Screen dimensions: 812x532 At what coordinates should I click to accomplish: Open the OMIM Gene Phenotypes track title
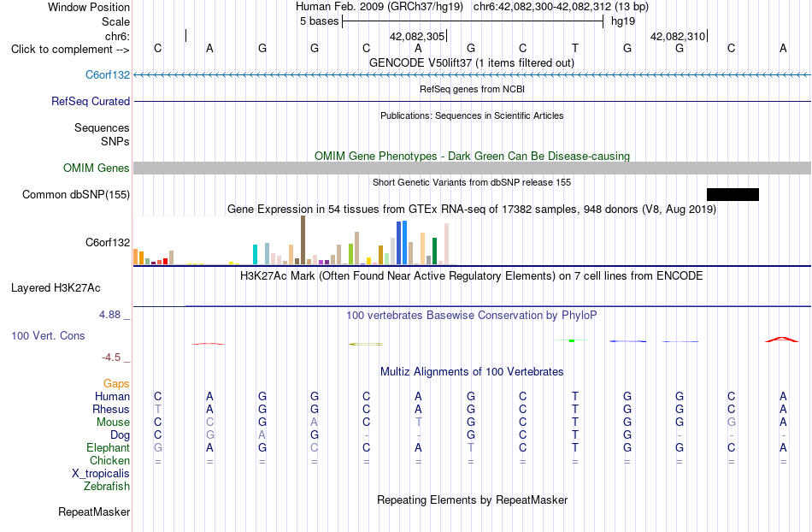click(x=473, y=156)
